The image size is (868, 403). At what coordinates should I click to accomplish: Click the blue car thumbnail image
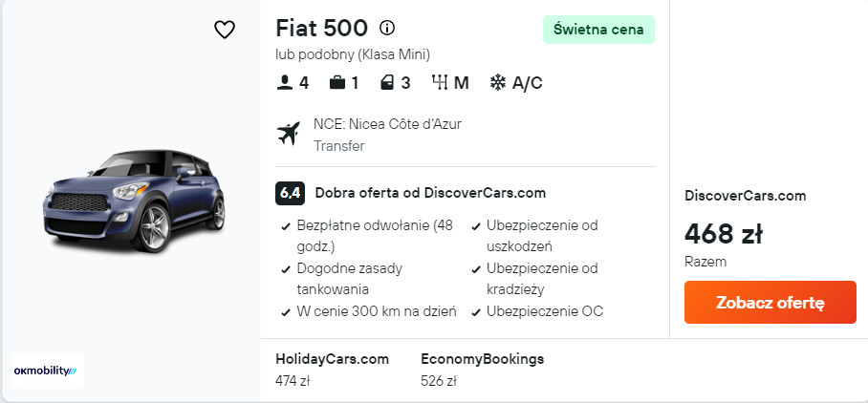(133, 201)
